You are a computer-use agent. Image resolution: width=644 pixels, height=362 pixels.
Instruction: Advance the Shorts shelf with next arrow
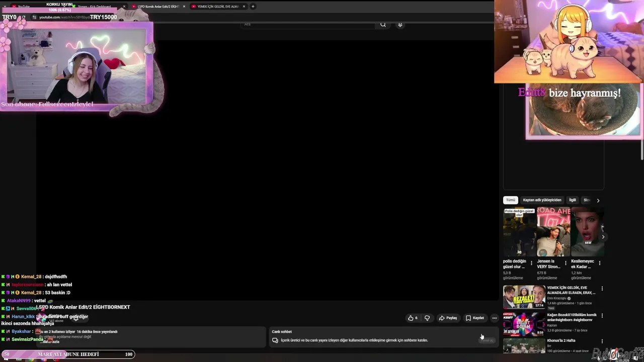603,237
